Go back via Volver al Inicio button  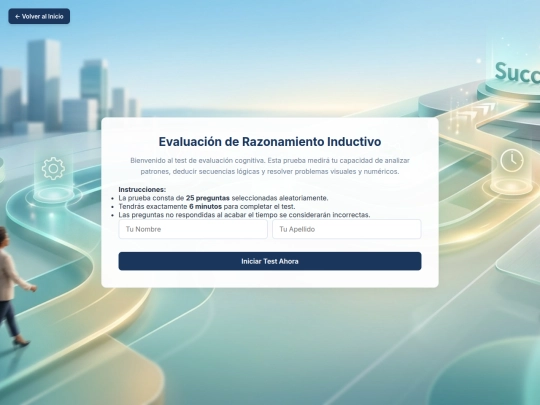pos(39,16)
